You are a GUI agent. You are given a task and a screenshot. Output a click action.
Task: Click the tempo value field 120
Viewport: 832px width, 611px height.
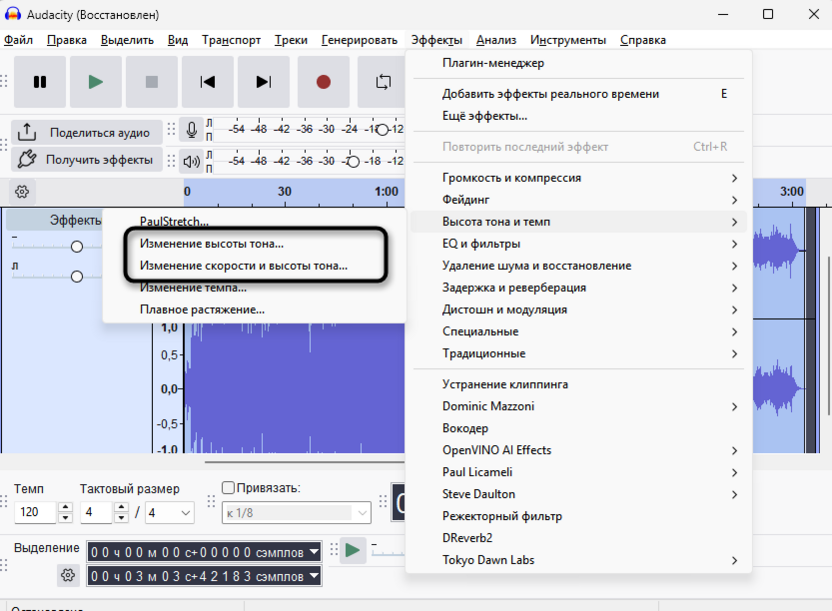[x=35, y=512]
